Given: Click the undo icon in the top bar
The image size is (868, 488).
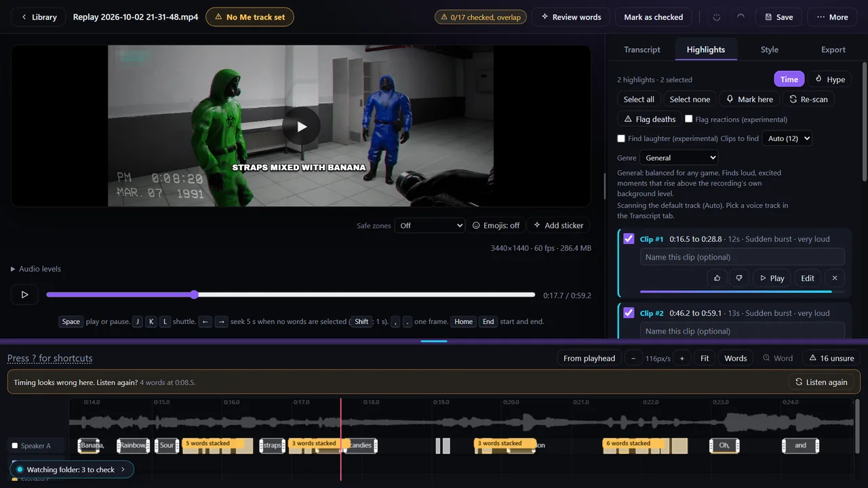Looking at the screenshot, I should coord(717,17).
